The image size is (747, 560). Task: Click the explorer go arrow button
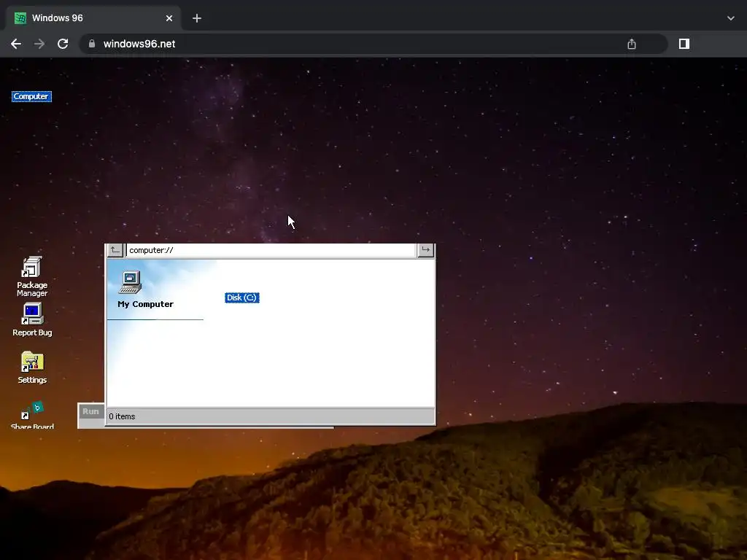tap(425, 250)
